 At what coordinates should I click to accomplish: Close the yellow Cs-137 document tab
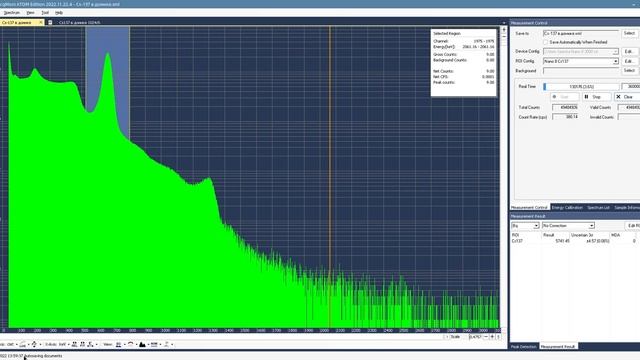coord(41,22)
